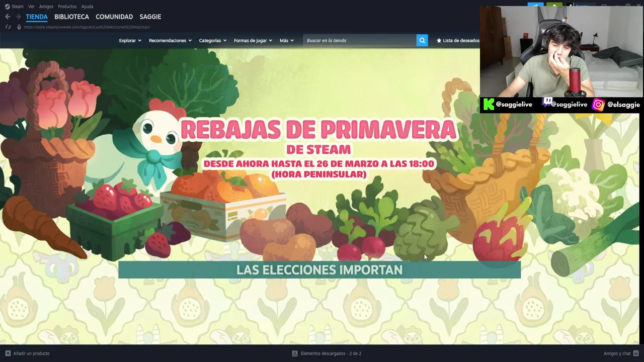Click the friends chat icon at bottom right

click(636, 353)
